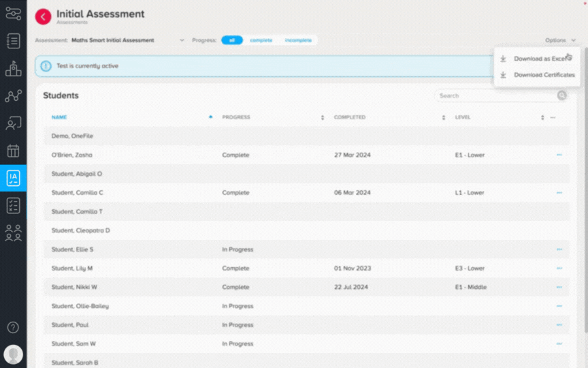The width and height of the screenshot is (588, 368).
Task: Sort by the NAME column arrow
Action: pos(211,117)
